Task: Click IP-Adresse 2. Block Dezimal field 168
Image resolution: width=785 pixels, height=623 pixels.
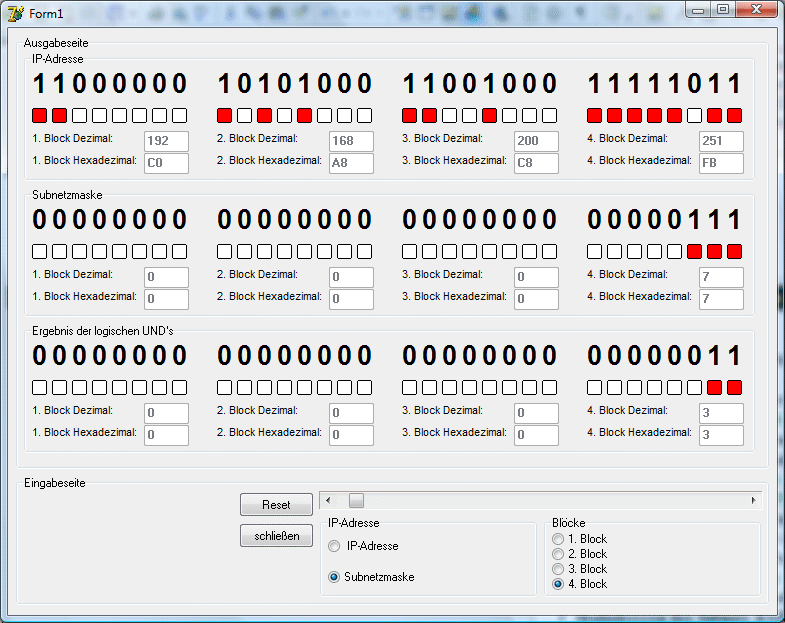Action: coord(351,141)
